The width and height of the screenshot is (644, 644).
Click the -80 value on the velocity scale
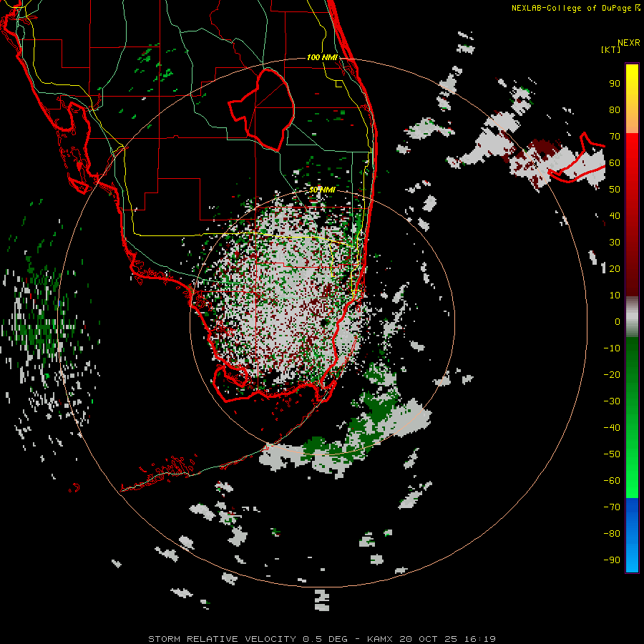click(612, 534)
